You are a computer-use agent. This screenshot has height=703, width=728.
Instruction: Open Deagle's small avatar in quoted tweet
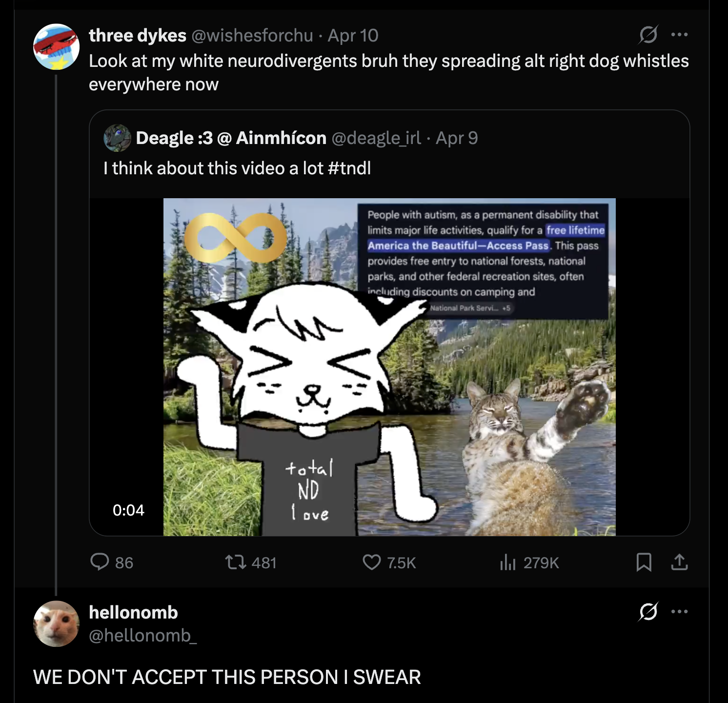tap(117, 138)
